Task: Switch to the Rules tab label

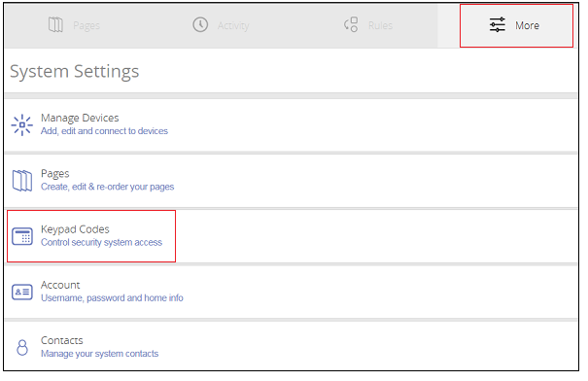Action: click(380, 25)
